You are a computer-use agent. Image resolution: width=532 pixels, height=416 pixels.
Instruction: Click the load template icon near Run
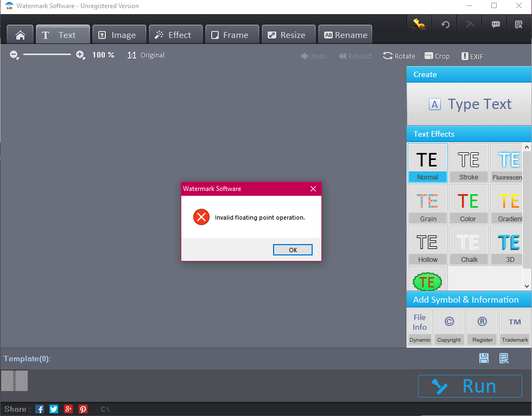tap(504, 358)
